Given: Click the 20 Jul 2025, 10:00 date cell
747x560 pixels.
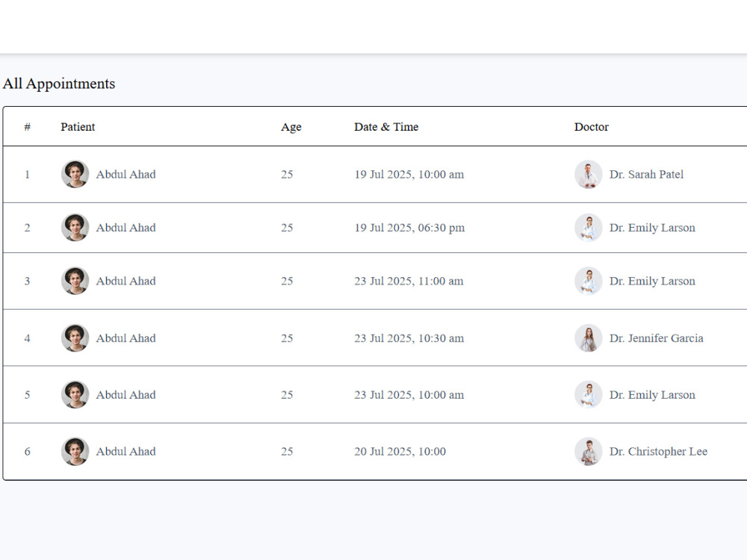Looking at the screenshot, I should coord(400,452).
